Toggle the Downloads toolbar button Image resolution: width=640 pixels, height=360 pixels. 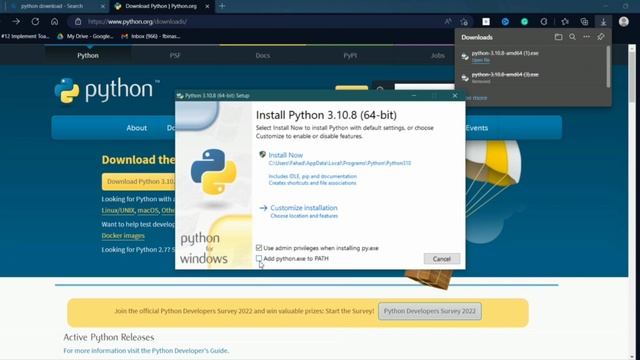point(603,22)
